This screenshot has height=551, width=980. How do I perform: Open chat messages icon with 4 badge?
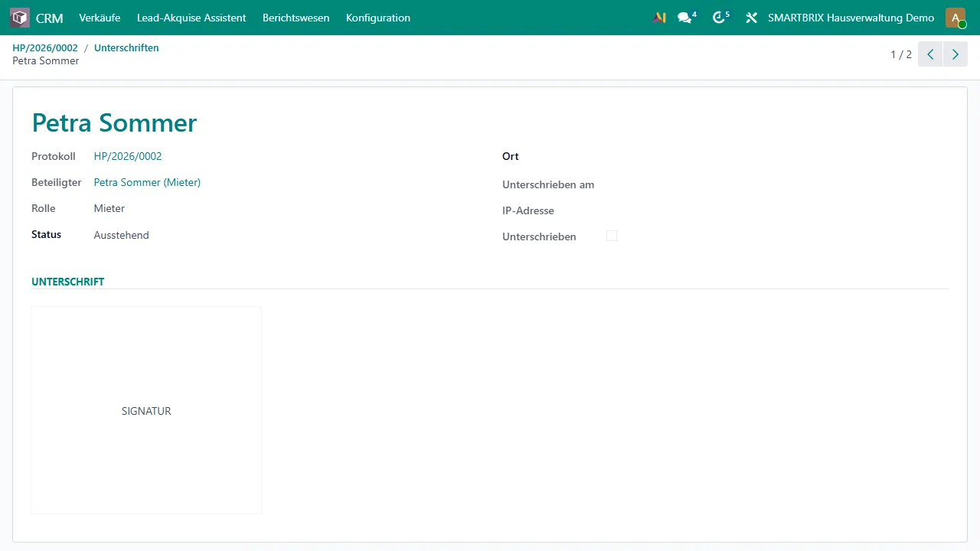(687, 18)
